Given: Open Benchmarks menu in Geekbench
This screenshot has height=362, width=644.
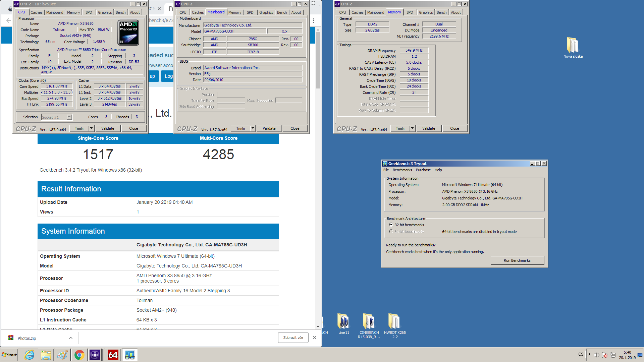Looking at the screenshot, I should [402, 170].
